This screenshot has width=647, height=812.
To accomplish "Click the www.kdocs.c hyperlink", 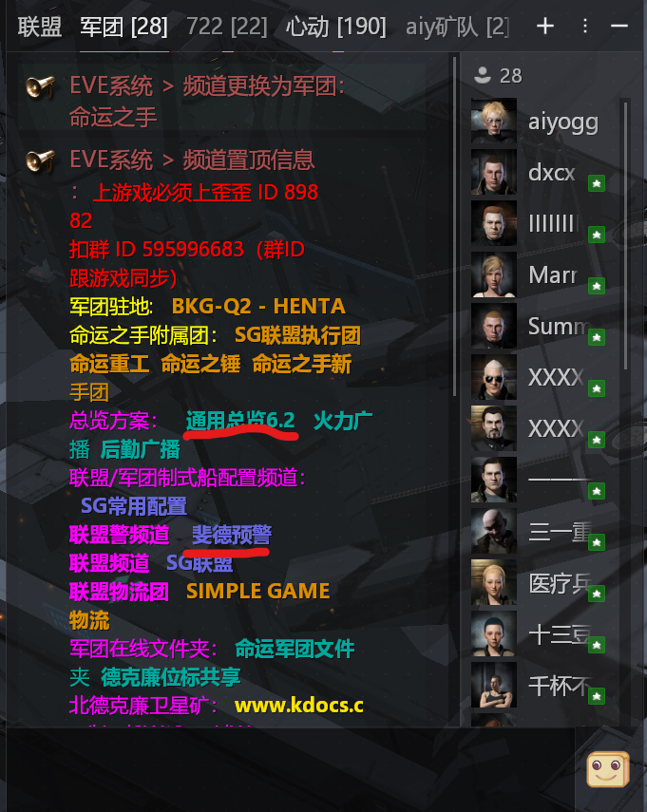I will pos(299,706).
